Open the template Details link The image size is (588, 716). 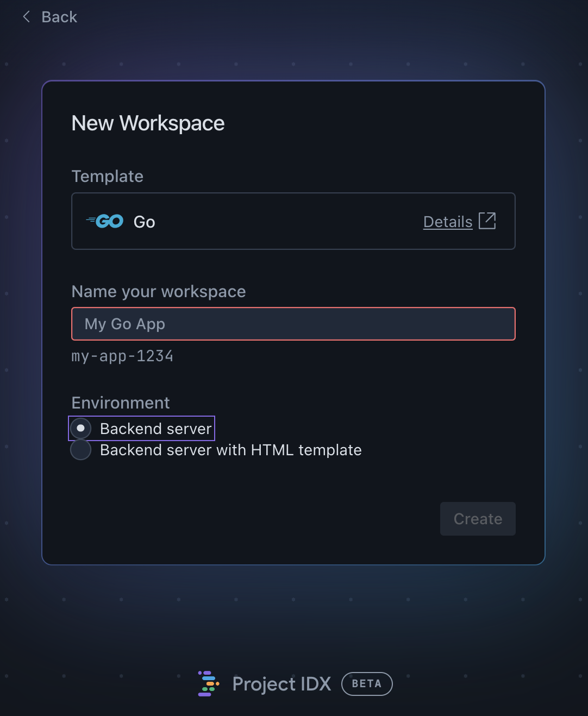click(447, 222)
